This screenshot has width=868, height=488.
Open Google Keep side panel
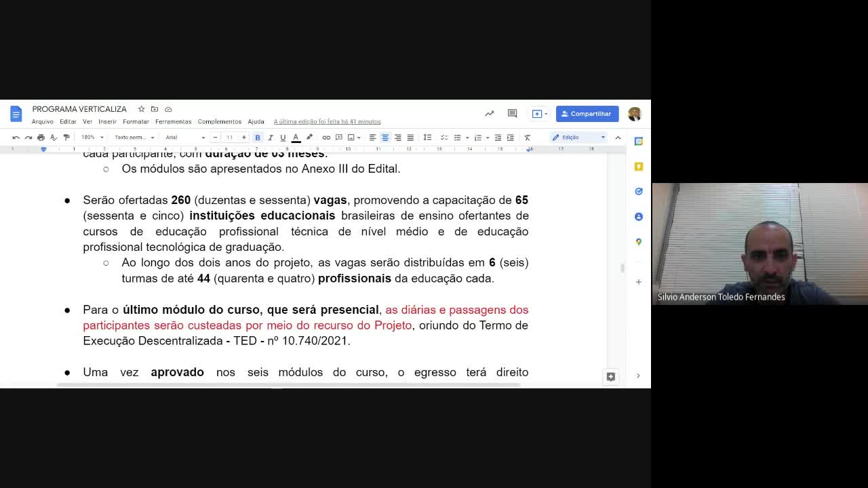[638, 166]
